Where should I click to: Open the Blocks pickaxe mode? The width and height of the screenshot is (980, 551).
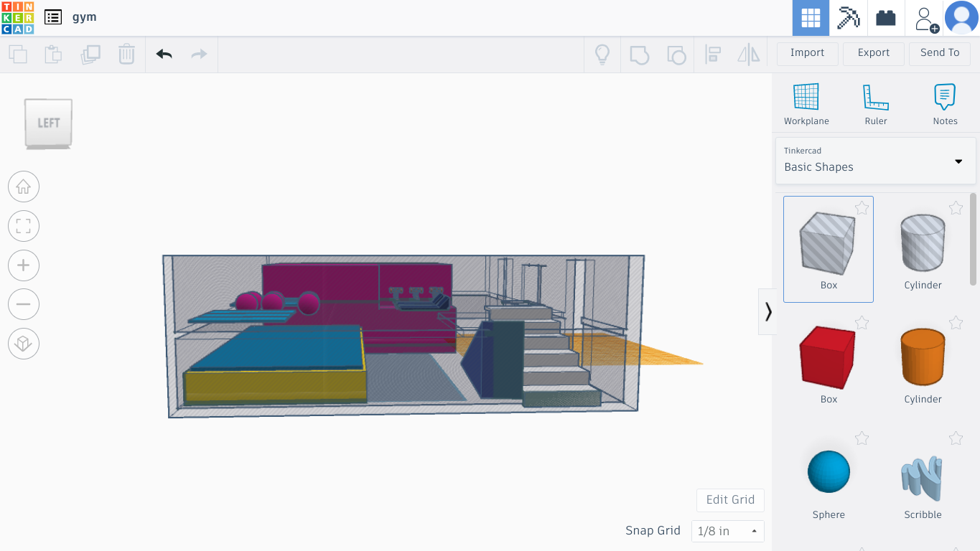[x=849, y=18]
